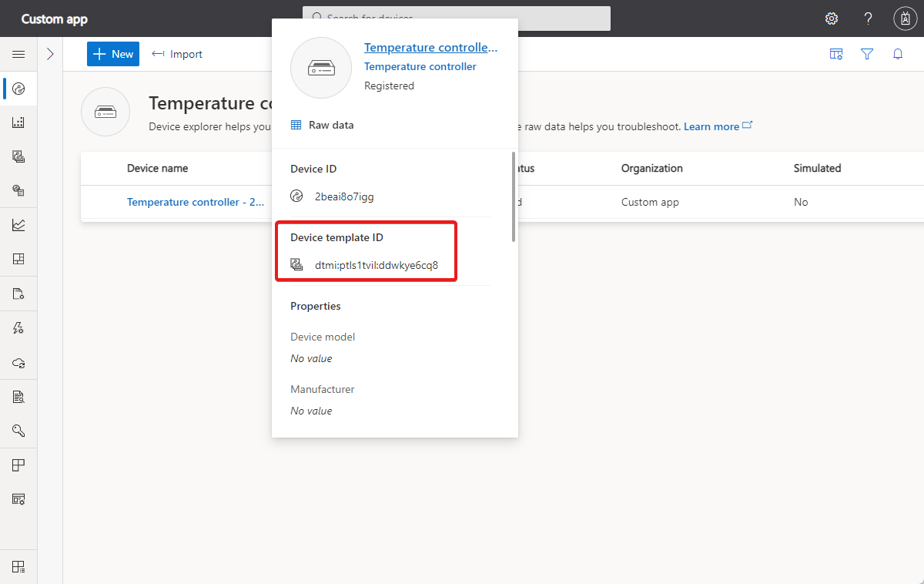Select the Device templates sidebar icon
Image resolution: width=924 pixels, height=584 pixels.
18,156
